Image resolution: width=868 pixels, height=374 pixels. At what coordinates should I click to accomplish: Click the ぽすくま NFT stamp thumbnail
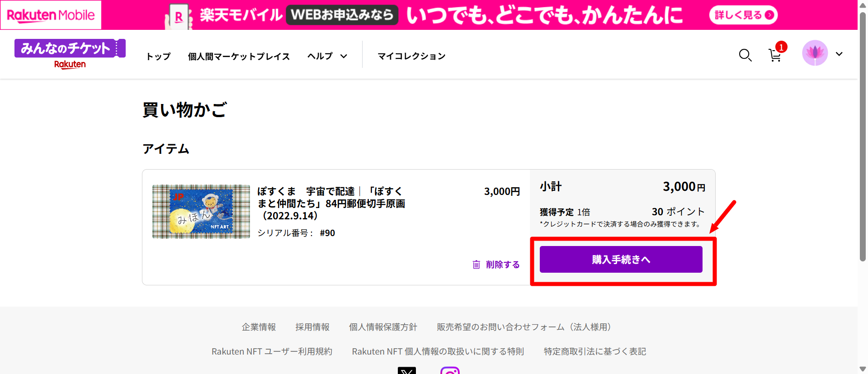point(201,211)
